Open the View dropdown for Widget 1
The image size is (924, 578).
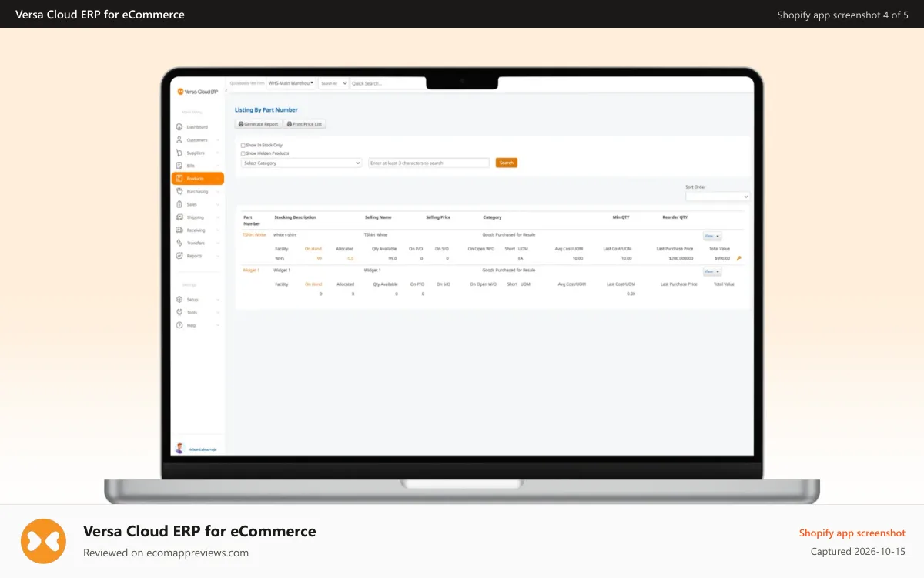pyautogui.click(x=712, y=271)
